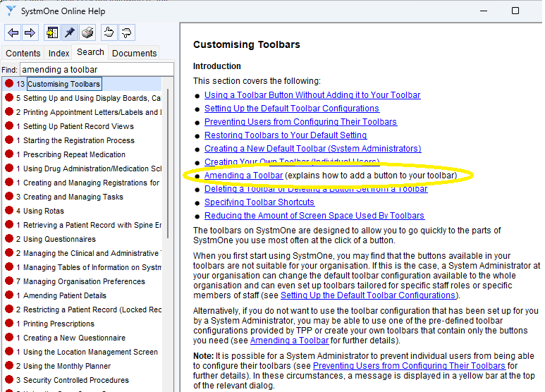This screenshot has width=545, height=392.
Task: Select 'Managing Organisation Preferences' result
Action: [x=84, y=281]
